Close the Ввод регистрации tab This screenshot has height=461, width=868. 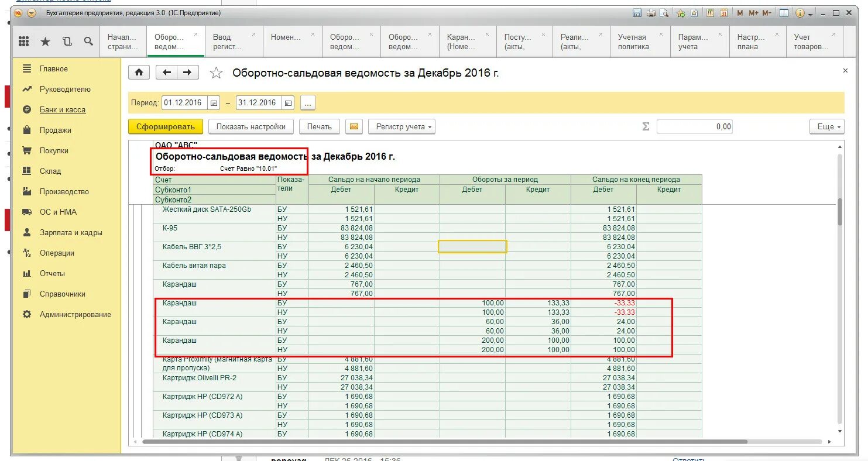pyautogui.click(x=255, y=34)
